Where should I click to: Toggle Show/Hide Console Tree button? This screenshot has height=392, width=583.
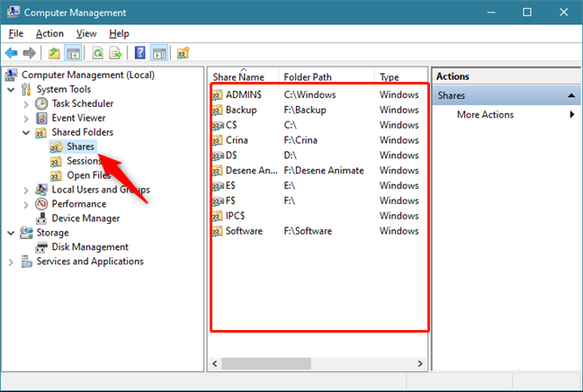point(73,53)
